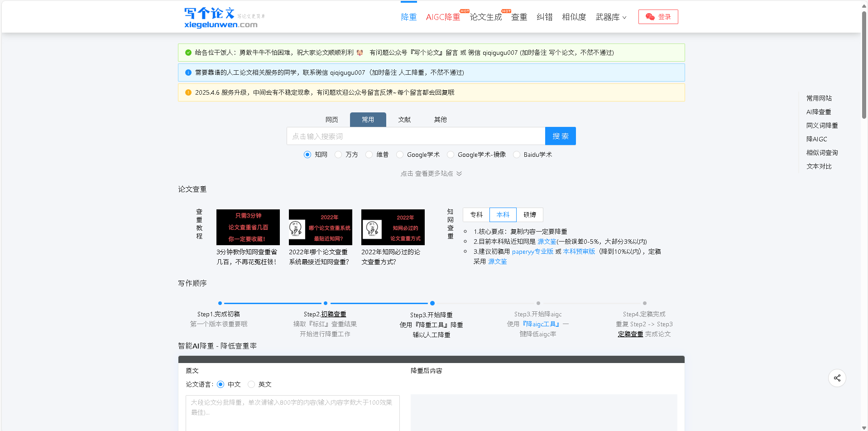
Task: Open the 武器库 dropdown menu
Action: click(x=610, y=17)
